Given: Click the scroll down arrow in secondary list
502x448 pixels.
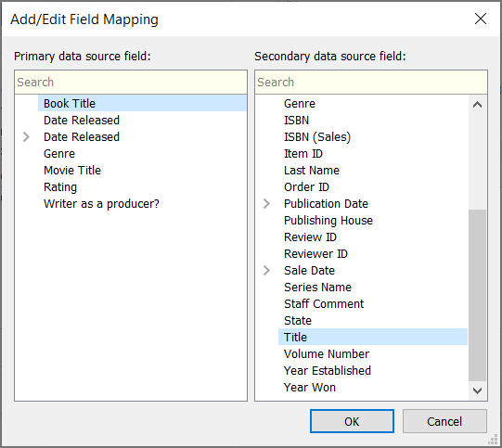Looking at the screenshot, I should [477, 390].
